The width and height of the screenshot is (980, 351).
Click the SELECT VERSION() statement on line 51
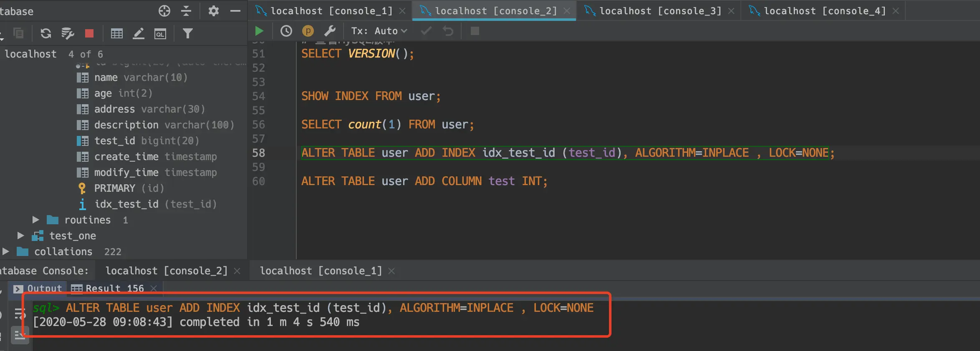coord(358,54)
